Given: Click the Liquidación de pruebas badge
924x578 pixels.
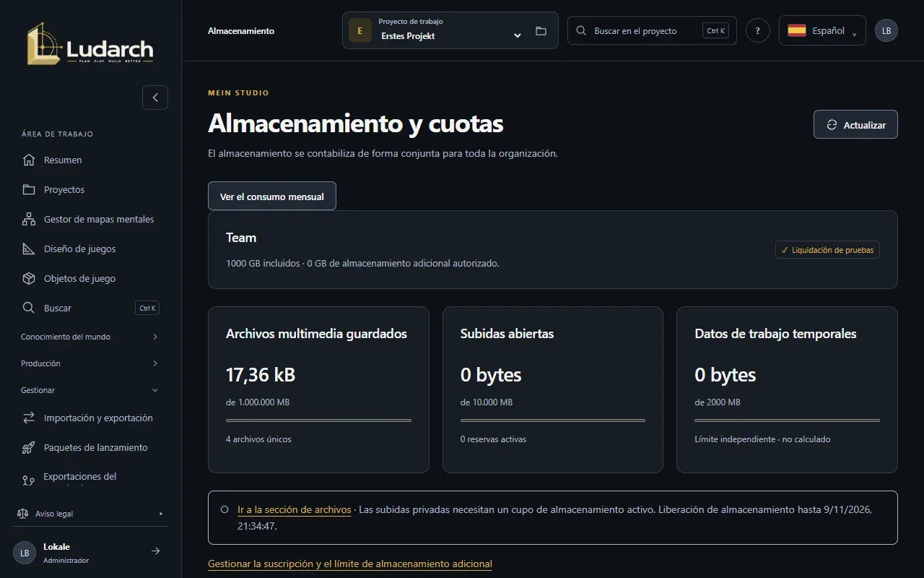Looking at the screenshot, I should 827,250.
